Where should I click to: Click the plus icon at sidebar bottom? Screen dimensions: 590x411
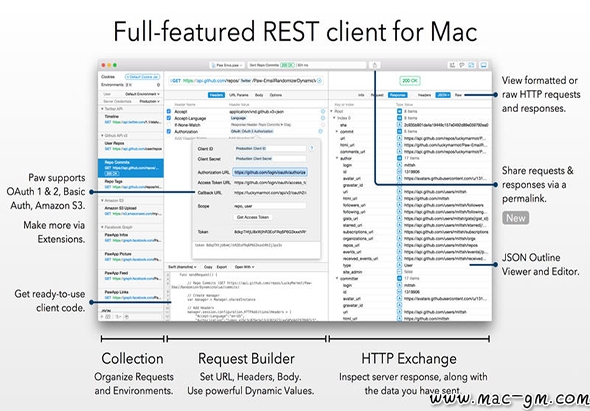102,317
